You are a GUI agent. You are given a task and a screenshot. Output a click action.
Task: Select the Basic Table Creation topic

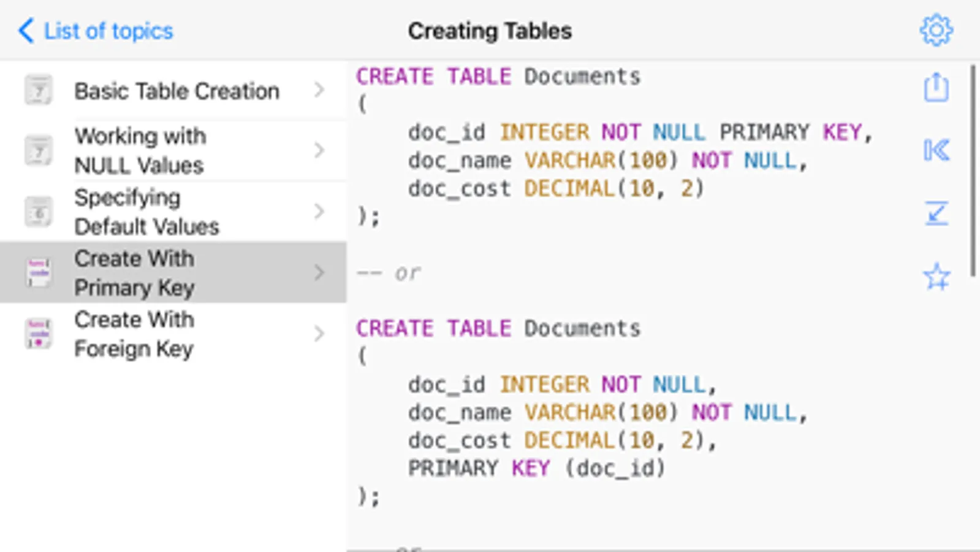177,91
